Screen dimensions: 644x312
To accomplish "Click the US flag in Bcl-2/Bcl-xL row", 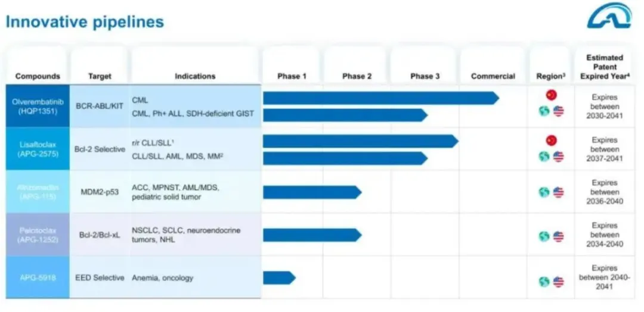I will tap(558, 236).
